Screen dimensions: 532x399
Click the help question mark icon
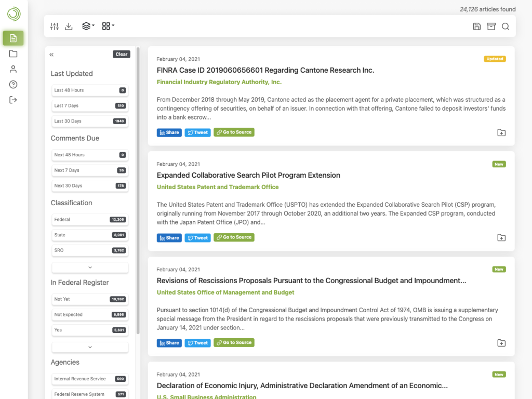(13, 84)
